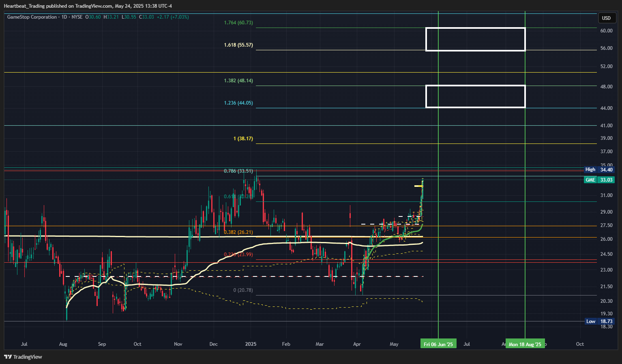The image size is (622, 364).
Task: Click the Low 18.73 price label
Action: [600, 321]
